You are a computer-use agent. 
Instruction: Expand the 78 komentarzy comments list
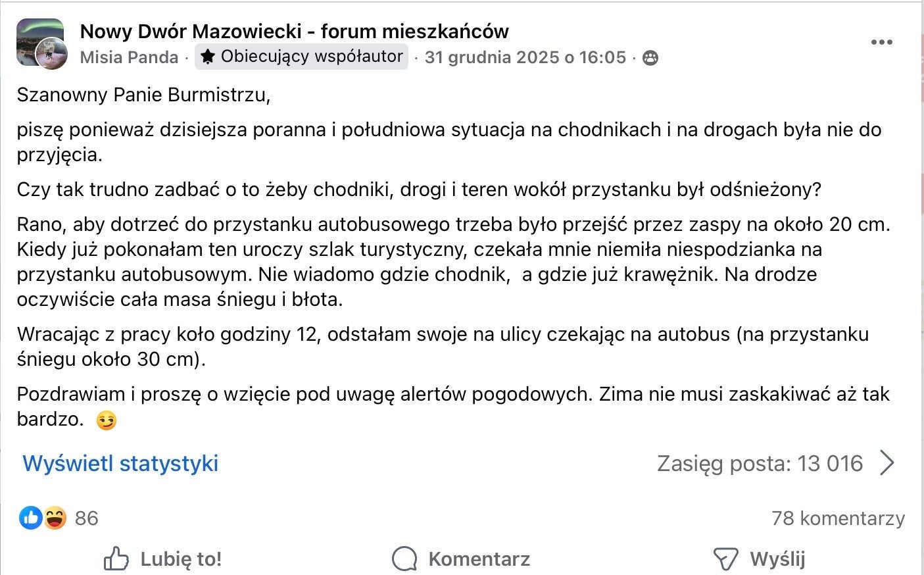coord(838,518)
